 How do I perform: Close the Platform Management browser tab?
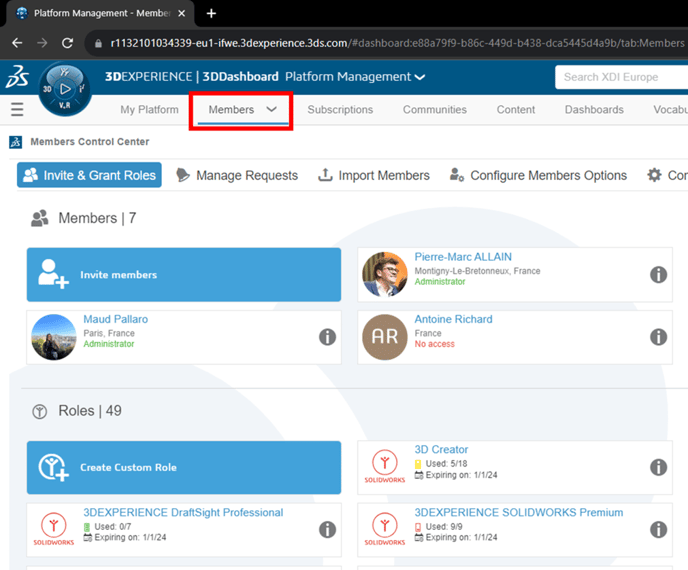[181, 14]
